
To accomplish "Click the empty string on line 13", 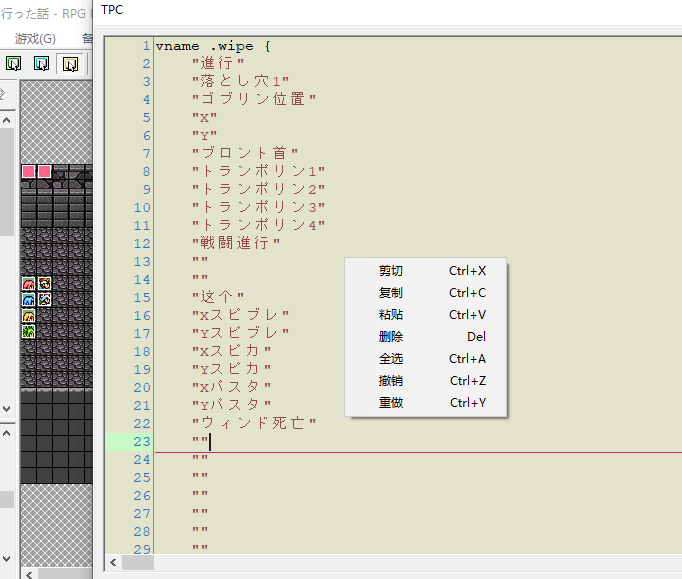I will (x=200, y=261).
